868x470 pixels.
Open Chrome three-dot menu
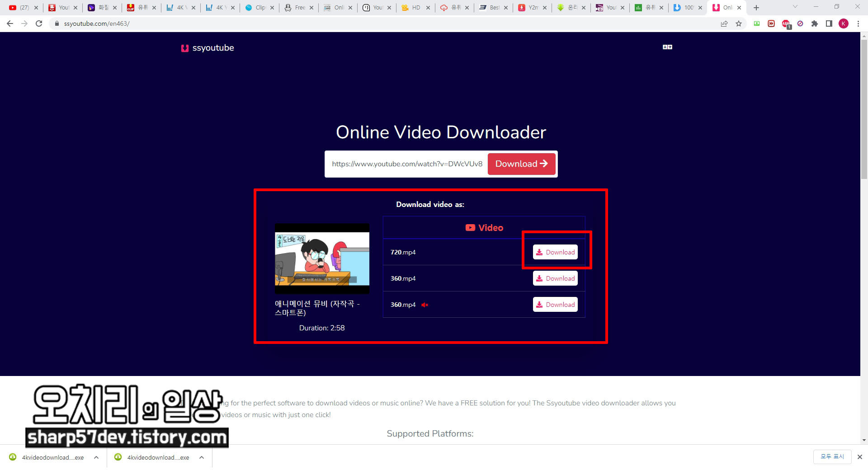858,23
